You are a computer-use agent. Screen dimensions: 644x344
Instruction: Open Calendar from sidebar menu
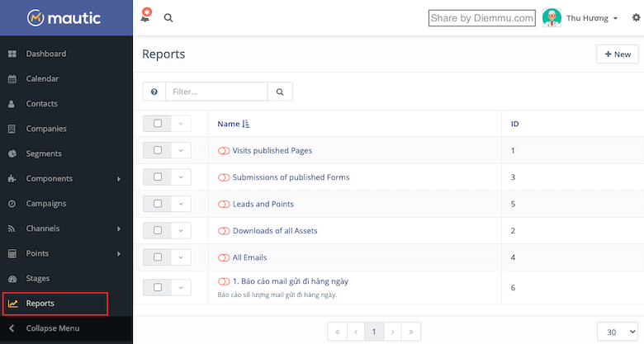pyautogui.click(x=42, y=79)
